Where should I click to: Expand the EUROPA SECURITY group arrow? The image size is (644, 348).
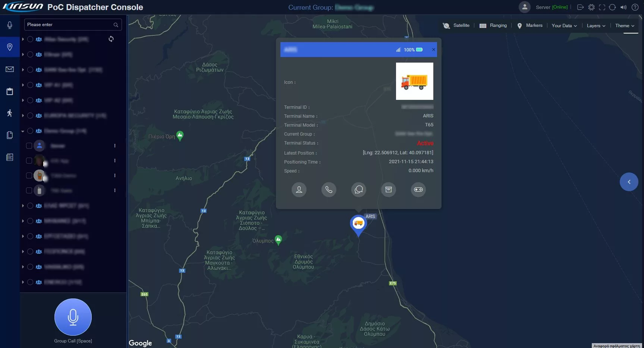point(23,116)
